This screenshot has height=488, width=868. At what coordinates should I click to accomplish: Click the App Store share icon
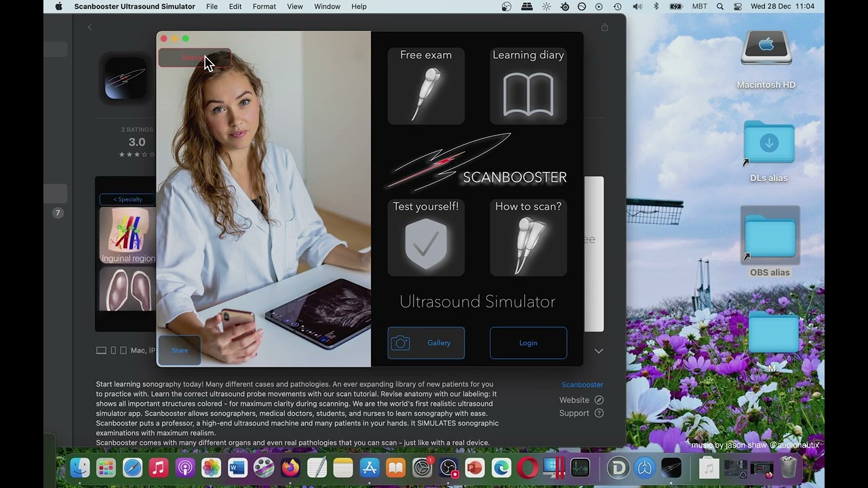coord(604,27)
